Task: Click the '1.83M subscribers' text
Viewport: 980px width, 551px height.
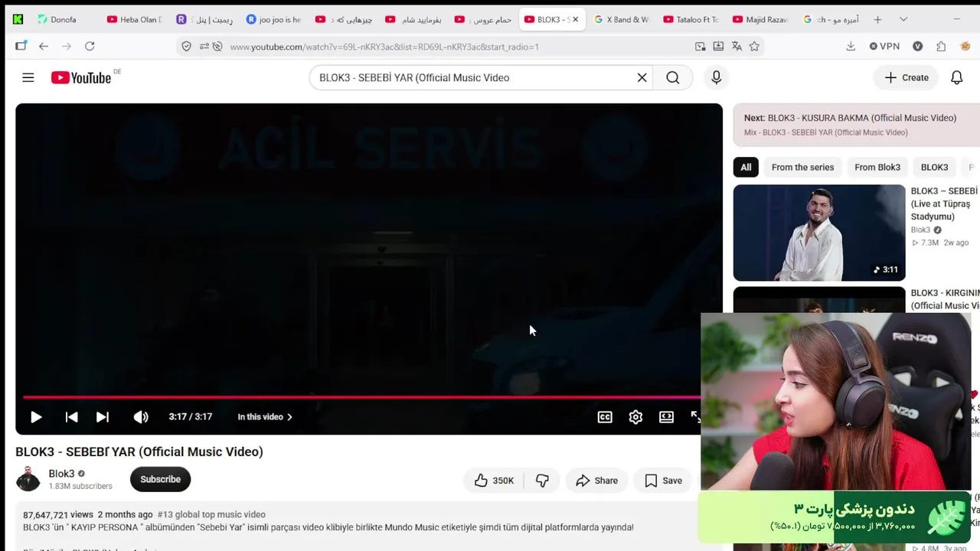Action: click(80, 486)
